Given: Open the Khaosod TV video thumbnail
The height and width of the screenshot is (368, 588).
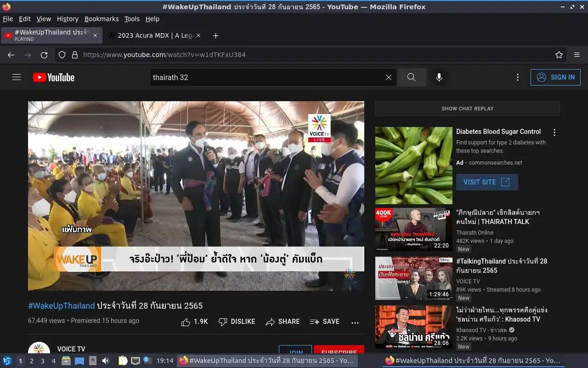Looking at the screenshot, I should pyautogui.click(x=414, y=327).
